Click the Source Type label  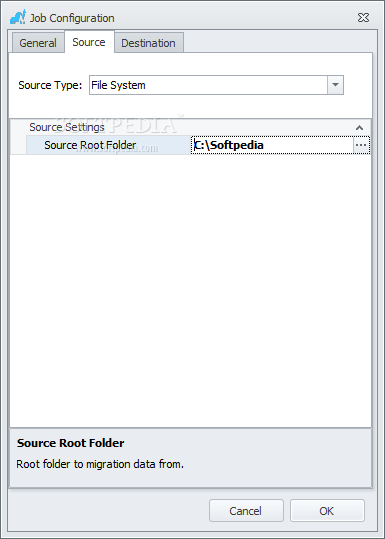(x=50, y=85)
